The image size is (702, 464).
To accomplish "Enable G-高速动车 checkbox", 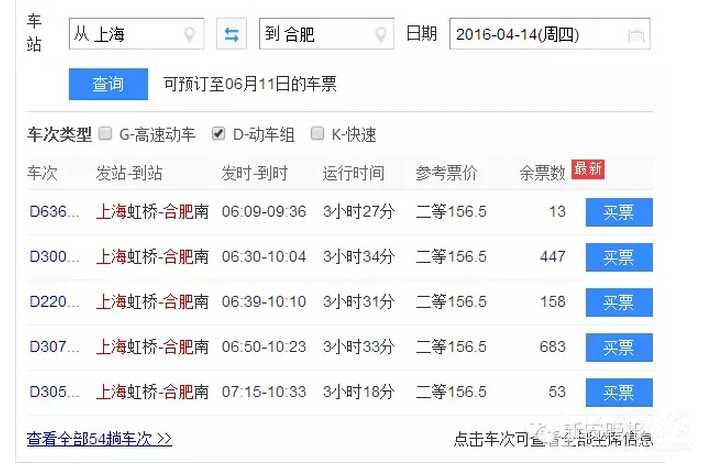I will point(105,133).
